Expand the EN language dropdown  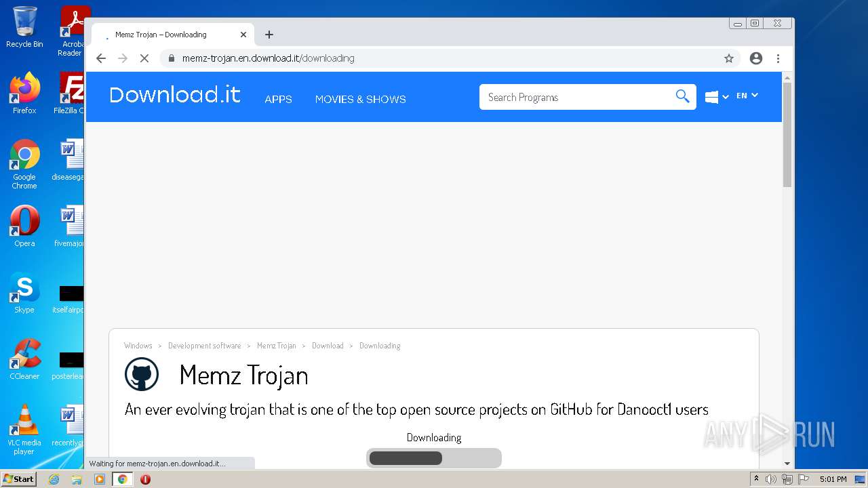(747, 96)
